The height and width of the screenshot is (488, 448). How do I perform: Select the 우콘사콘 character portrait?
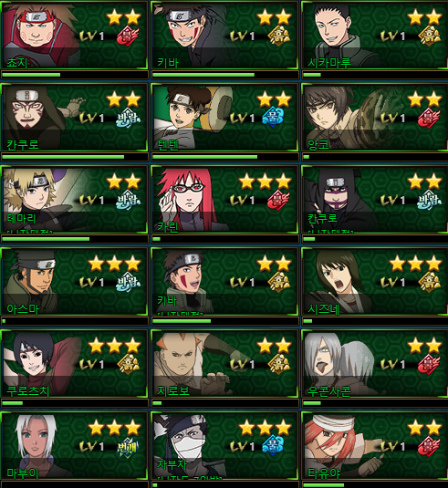point(339,364)
